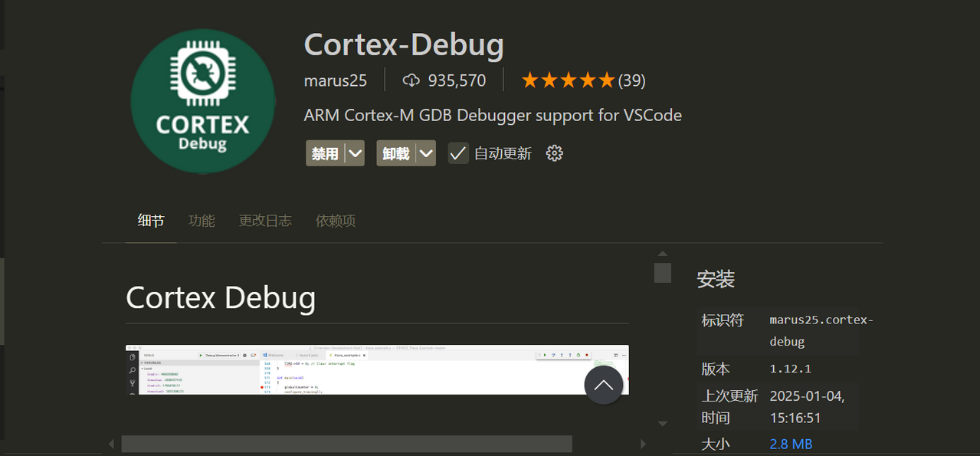
Task: Switch to the 依赖项 tab
Action: click(336, 221)
